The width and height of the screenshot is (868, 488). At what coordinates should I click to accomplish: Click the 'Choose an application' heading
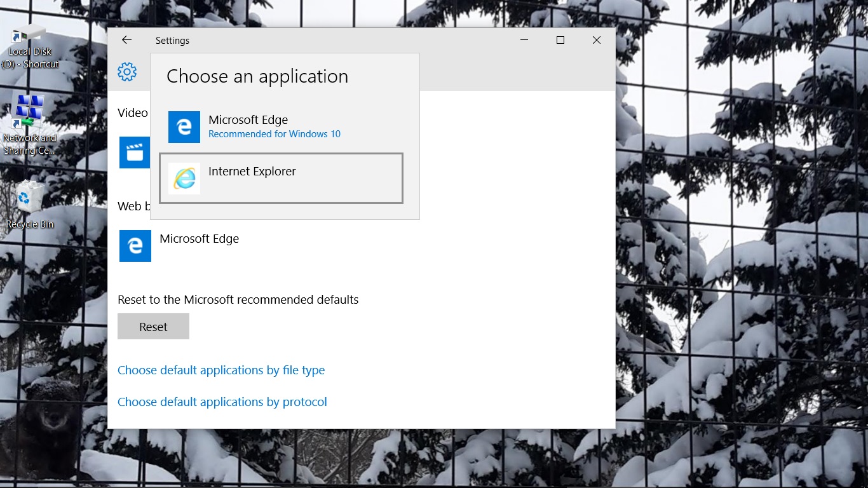257,76
